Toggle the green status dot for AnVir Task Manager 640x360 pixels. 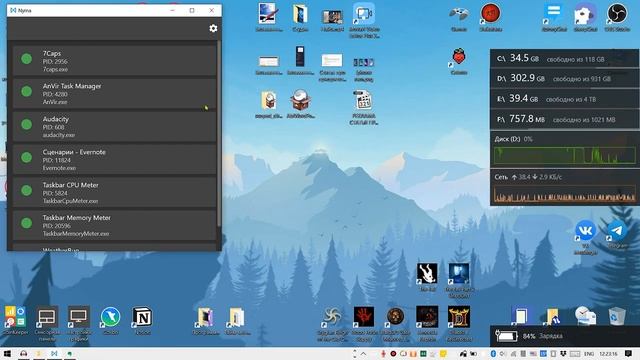point(27,91)
